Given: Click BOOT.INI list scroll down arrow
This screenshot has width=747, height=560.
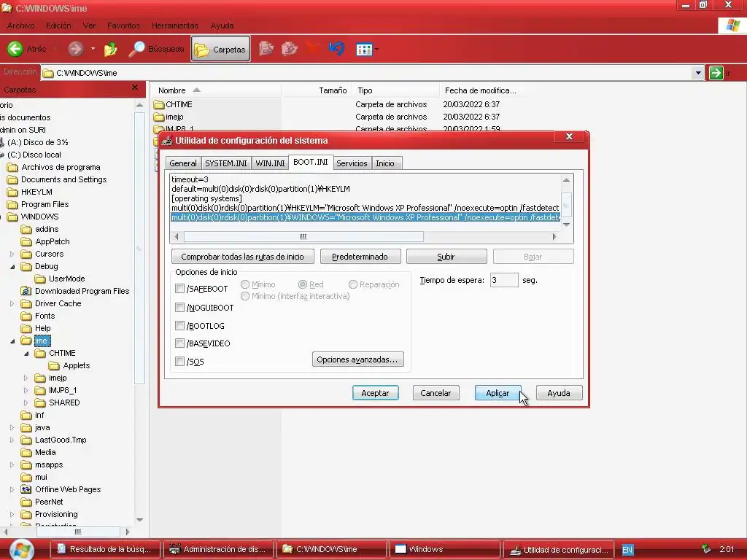Looking at the screenshot, I should 566,225.
